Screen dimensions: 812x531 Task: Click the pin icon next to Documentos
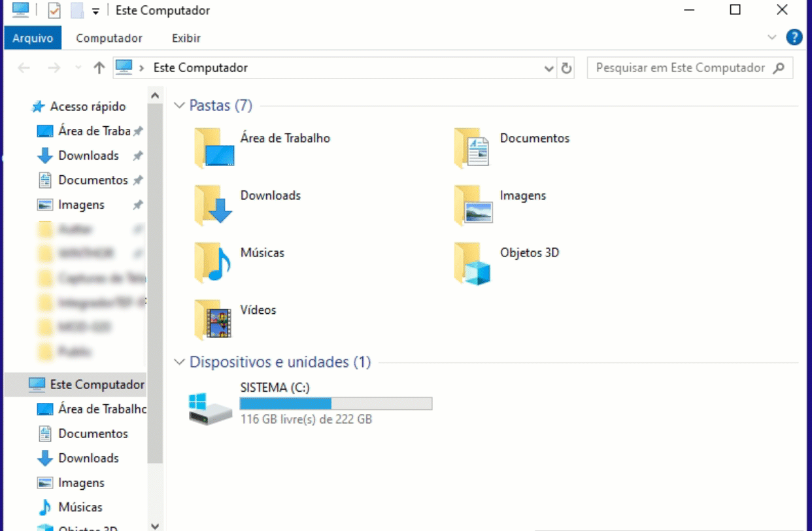tap(138, 180)
